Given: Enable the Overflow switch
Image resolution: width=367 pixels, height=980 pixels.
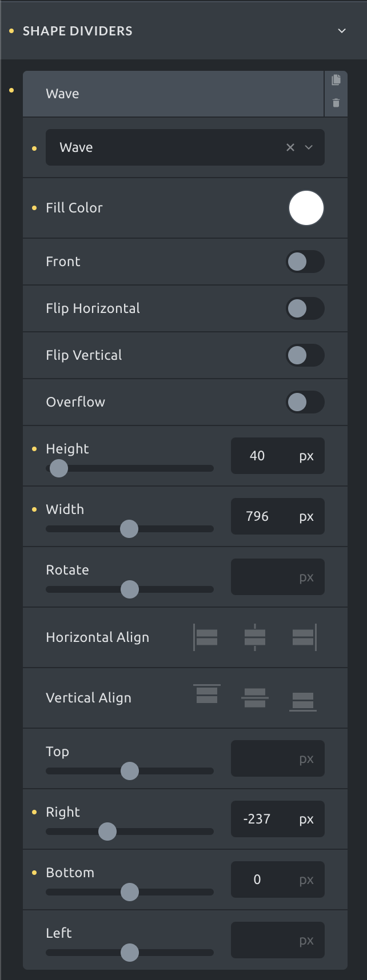Looking at the screenshot, I should (305, 402).
